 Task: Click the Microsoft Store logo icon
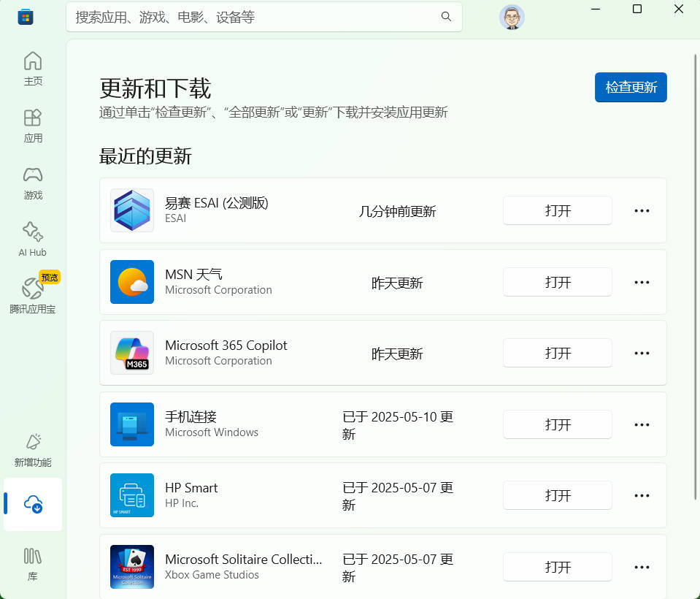(x=26, y=17)
